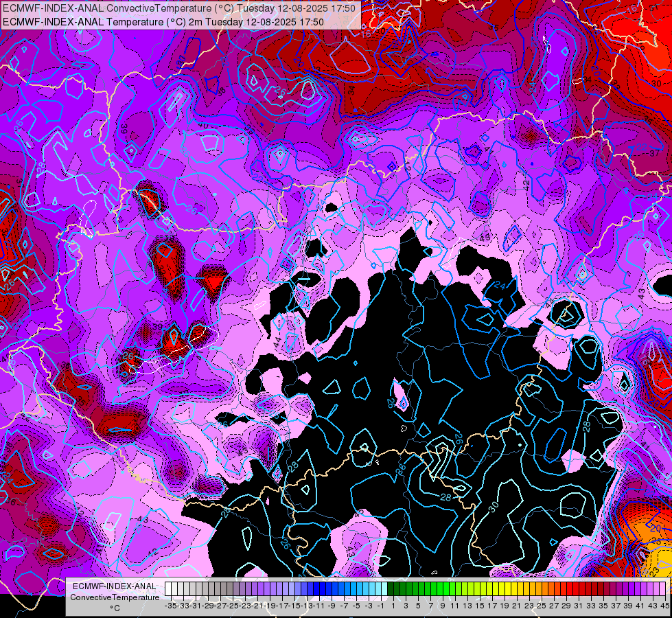This screenshot has width=672, height=618.
Task: Click the '-35' legend scale value
Action: coord(170,606)
